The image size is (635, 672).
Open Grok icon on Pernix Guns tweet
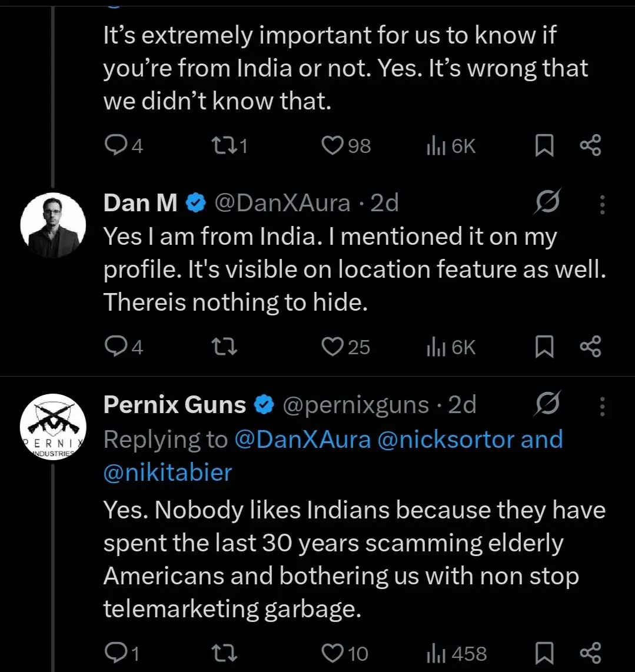click(547, 405)
